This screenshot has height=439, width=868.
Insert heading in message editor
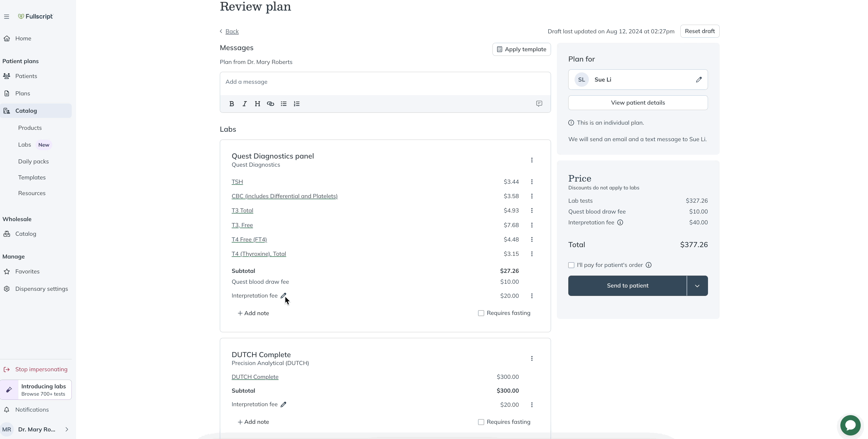click(257, 104)
